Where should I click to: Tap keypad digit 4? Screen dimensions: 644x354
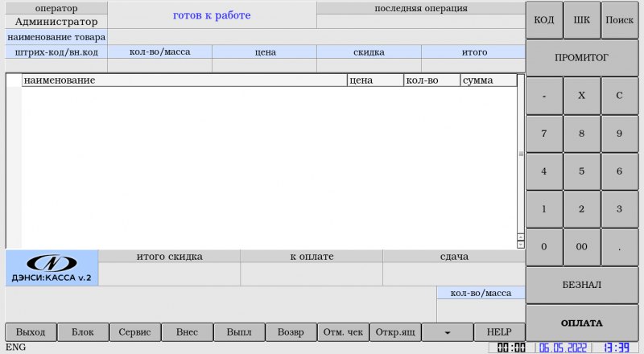click(x=544, y=171)
